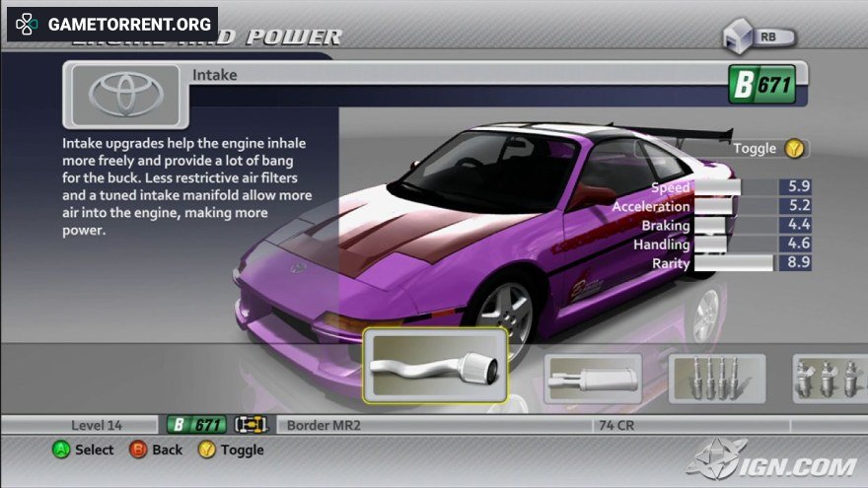Click the Acceleration value 5.2
868x488 pixels.
pyautogui.click(x=796, y=206)
